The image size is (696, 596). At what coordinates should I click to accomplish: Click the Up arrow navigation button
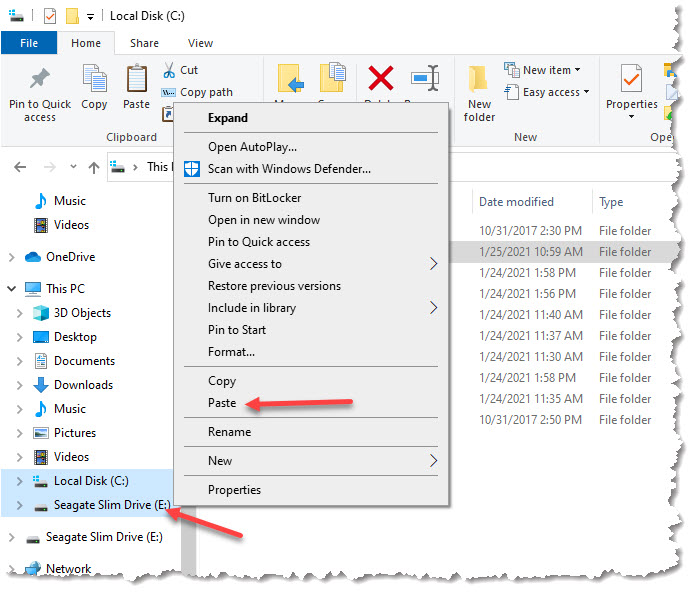tap(94, 167)
